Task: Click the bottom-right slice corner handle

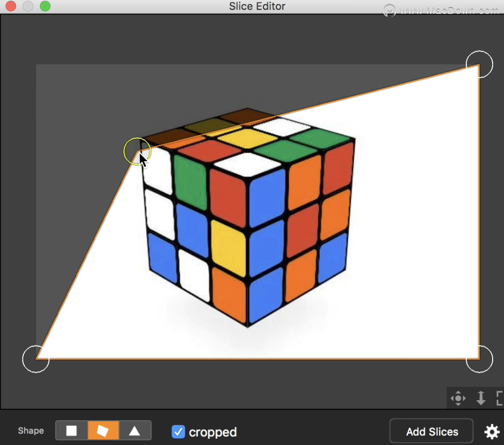Action: point(479,359)
